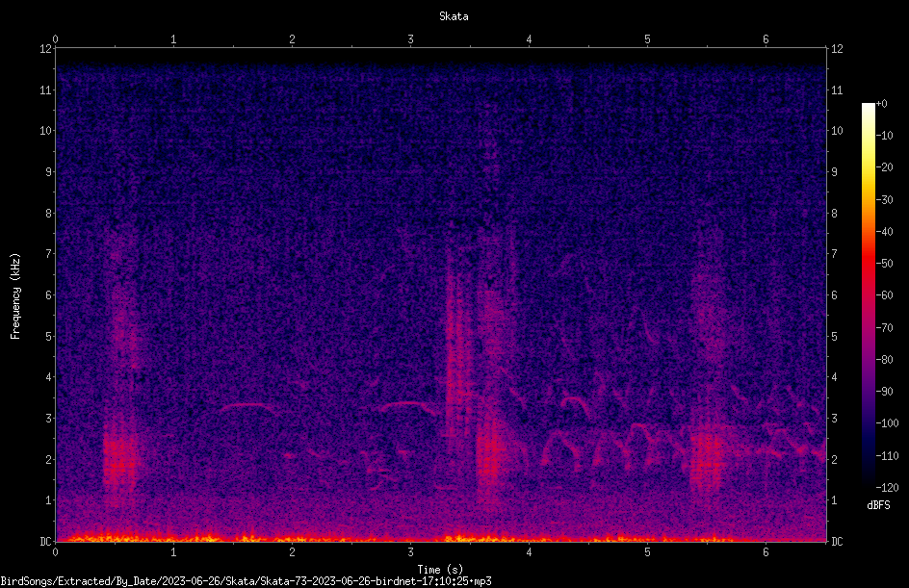Click the dBFS color scale gradient bar

[x=868, y=295]
